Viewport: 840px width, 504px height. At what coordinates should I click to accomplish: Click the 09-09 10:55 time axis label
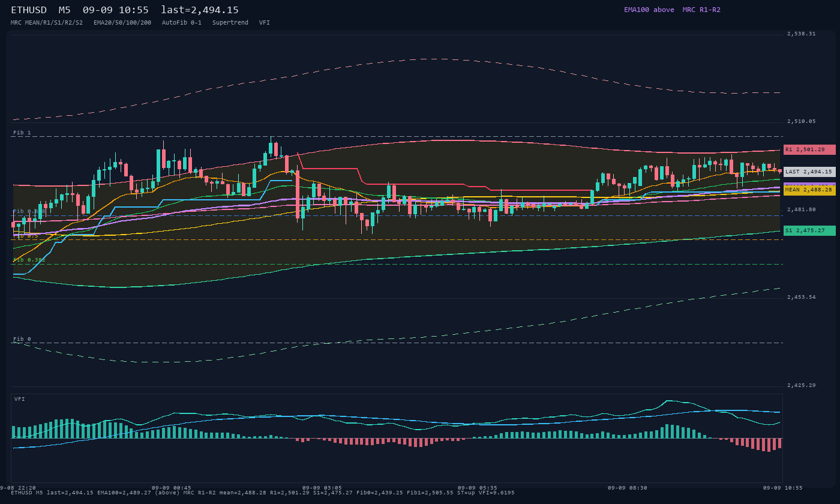(783, 488)
